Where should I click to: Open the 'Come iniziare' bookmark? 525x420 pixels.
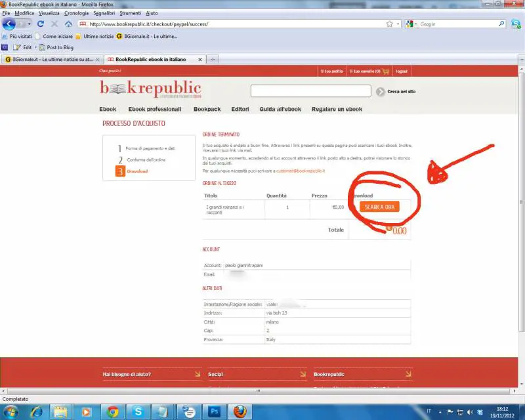coord(54,36)
